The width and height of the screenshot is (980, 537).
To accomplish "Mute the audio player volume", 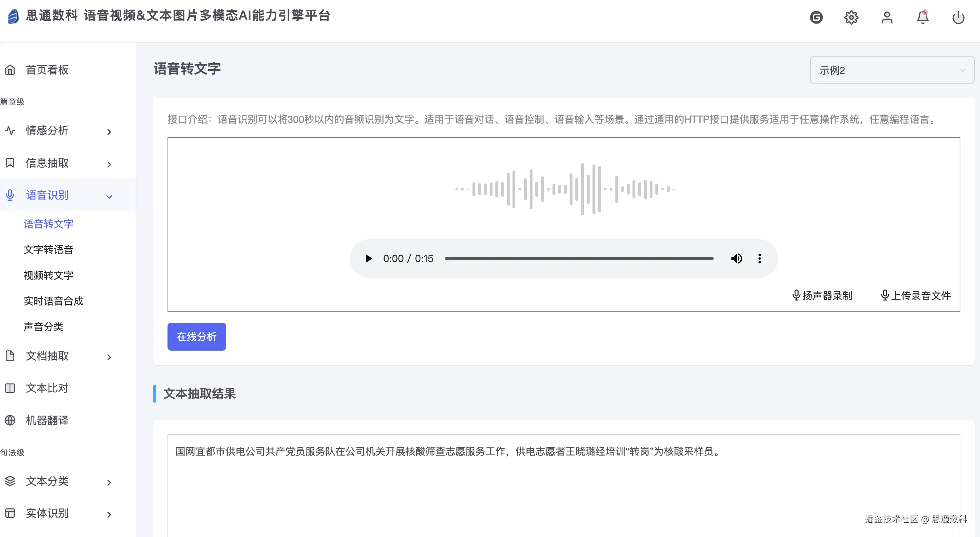I will coord(736,259).
